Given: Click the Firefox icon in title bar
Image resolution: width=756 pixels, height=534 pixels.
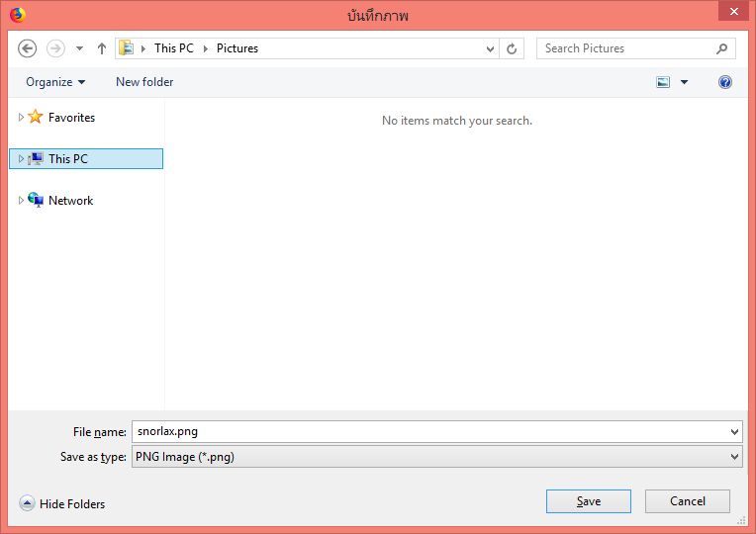Looking at the screenshot, I should (x=17, y=15).
